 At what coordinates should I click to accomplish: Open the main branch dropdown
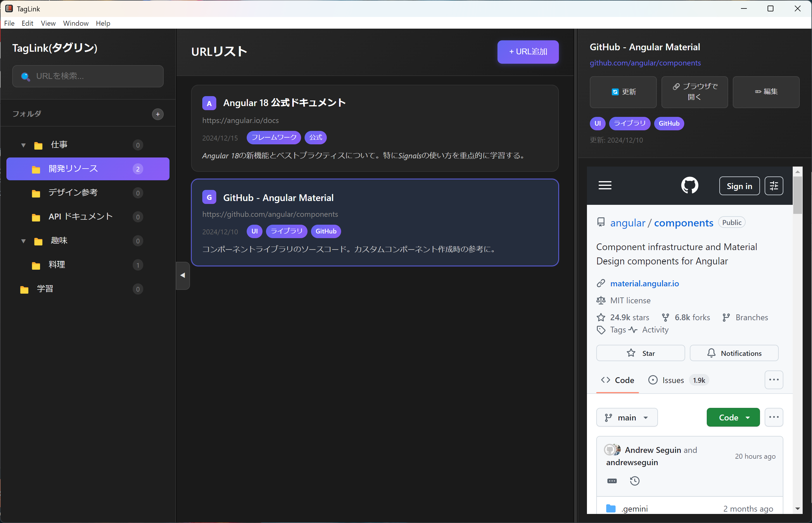[x=627, y=417]
